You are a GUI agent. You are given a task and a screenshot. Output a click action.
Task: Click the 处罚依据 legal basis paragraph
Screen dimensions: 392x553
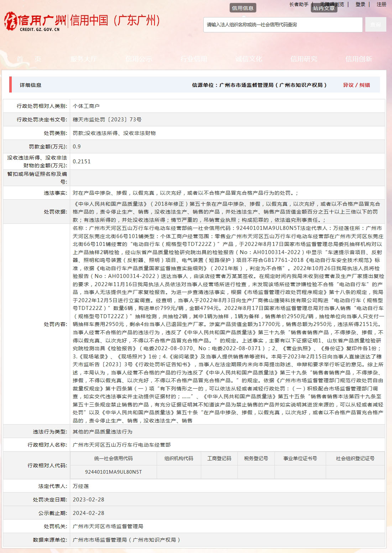[x=227, y=212]
